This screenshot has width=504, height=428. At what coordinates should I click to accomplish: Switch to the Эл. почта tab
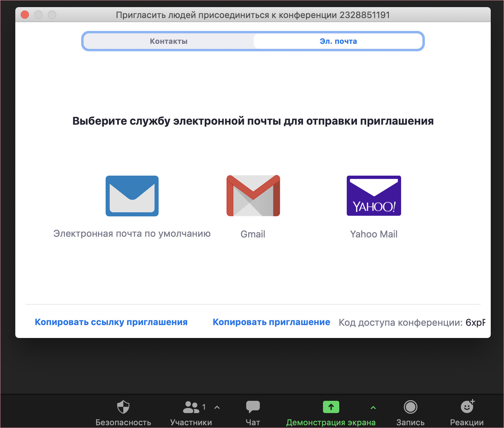338,41
